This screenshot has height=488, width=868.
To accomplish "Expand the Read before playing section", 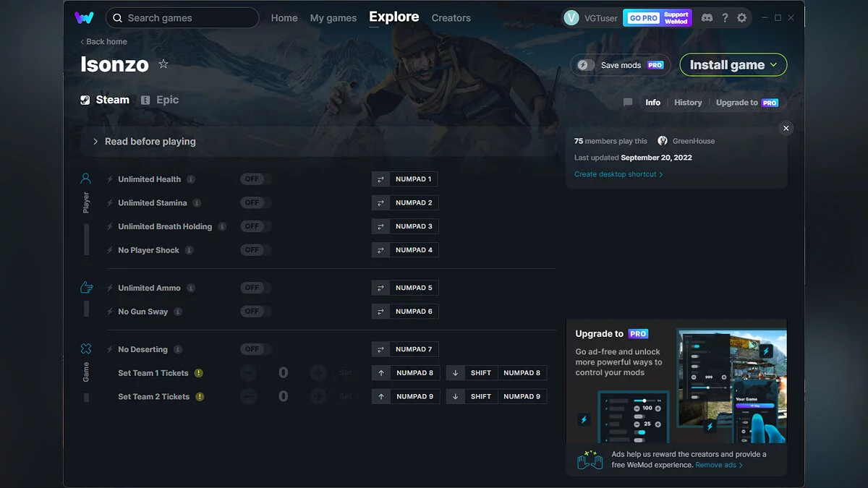I will [318, 142].
